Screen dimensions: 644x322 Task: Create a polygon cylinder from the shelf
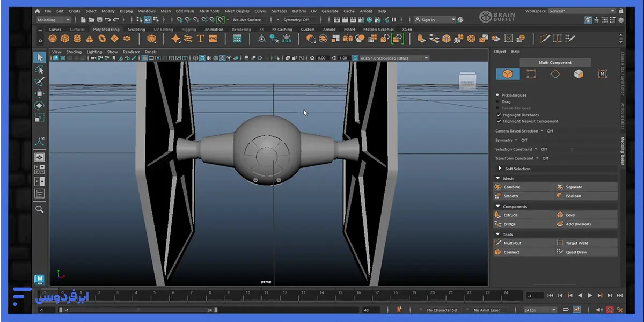pyautogui.click(x=77, y=39)
